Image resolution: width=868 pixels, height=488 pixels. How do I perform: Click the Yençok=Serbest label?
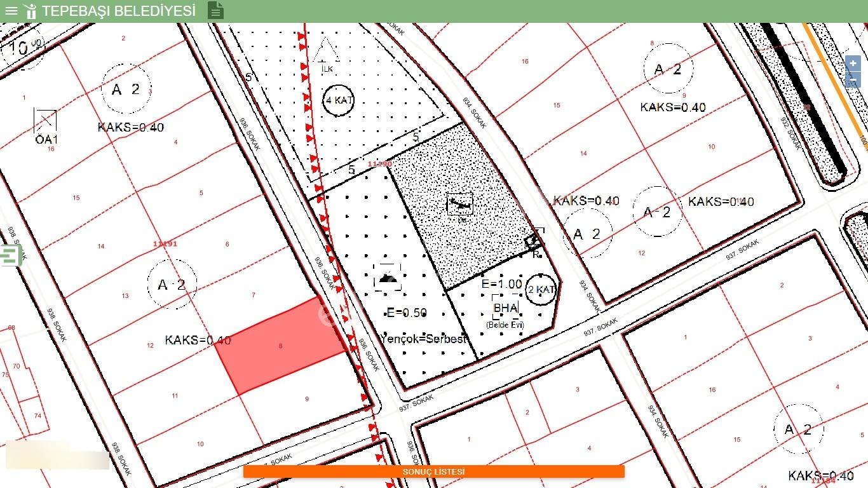pyautogui.click(x=424, y=339)
